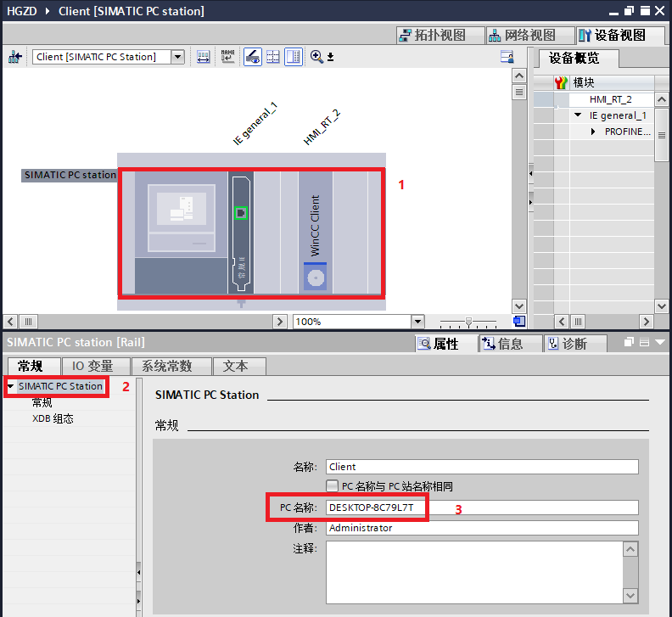
Task: Click the float window icon in title bar
Action: 629,11
